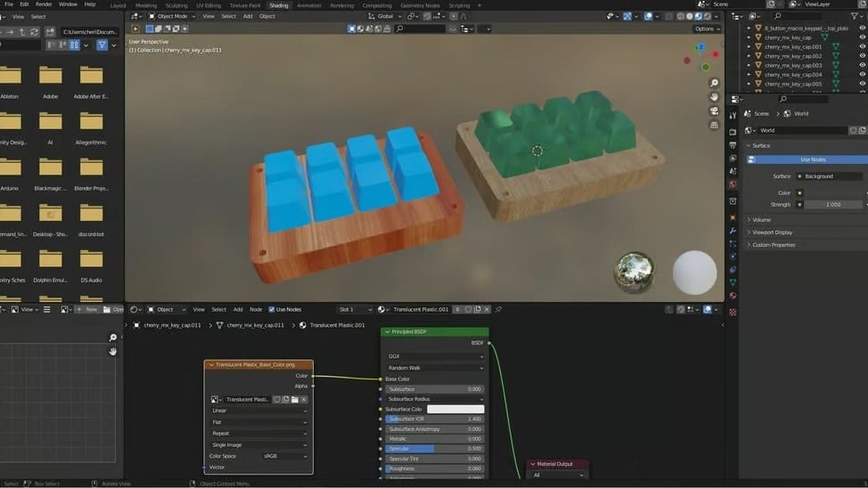The image size is (868, 488).
Task: Unlink the Translucent Plastic.001 material
Action: [487, 310]
